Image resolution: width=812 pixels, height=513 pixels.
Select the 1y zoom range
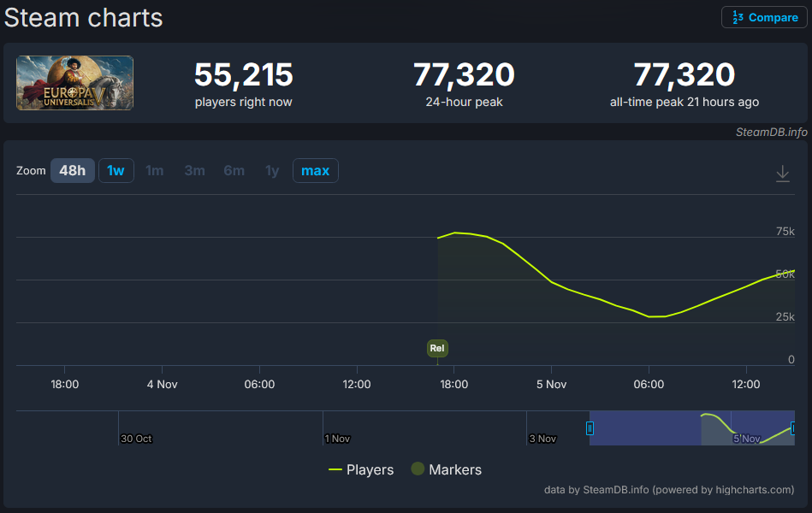pyautogui.click(x=272, y=170)
